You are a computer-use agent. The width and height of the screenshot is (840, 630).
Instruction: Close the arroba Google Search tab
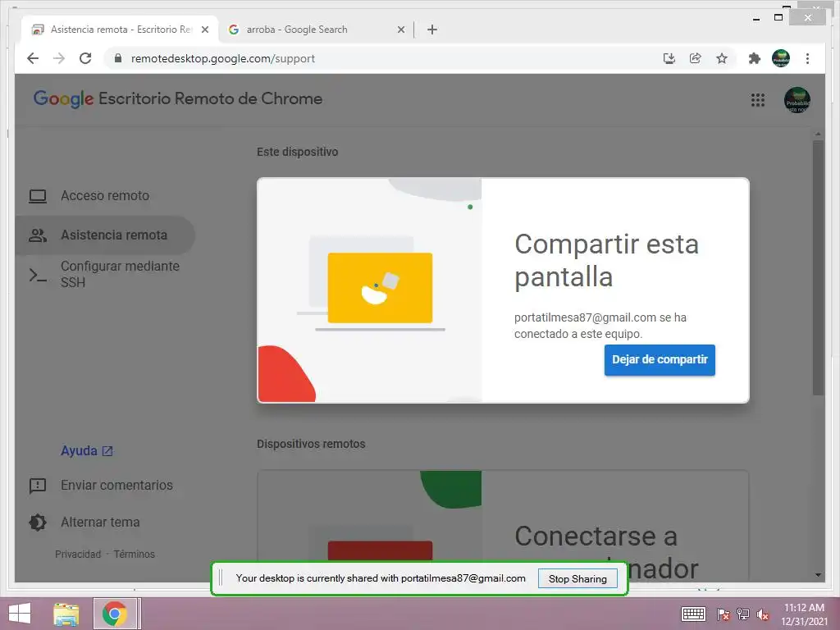(400, 30)
